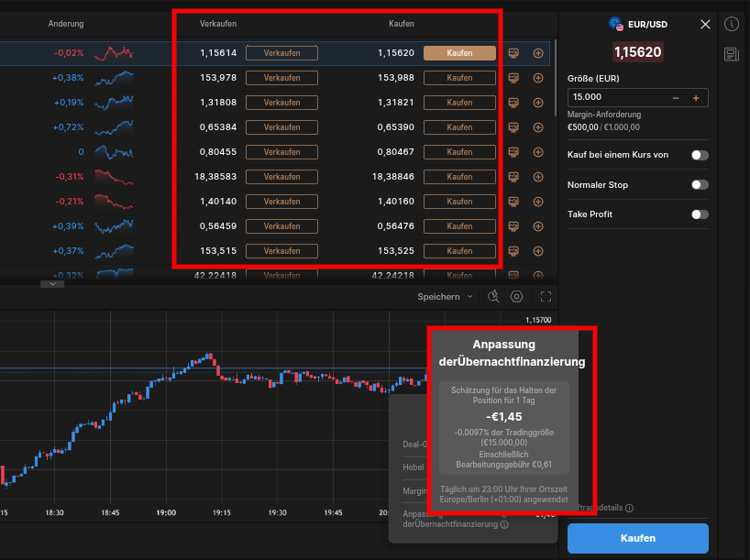750x560 pixels.
Task: Close the EUR/USD order panel
Action: (705, 25)
